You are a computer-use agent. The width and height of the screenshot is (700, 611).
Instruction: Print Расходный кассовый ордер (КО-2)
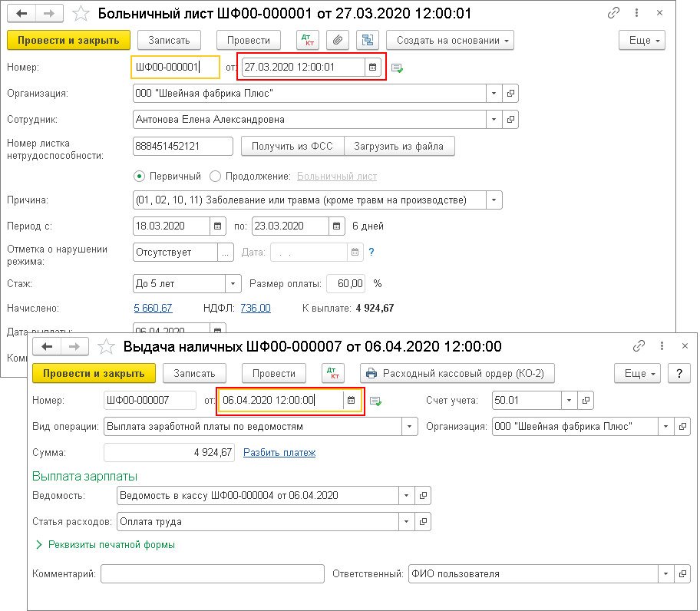point(457,374)
